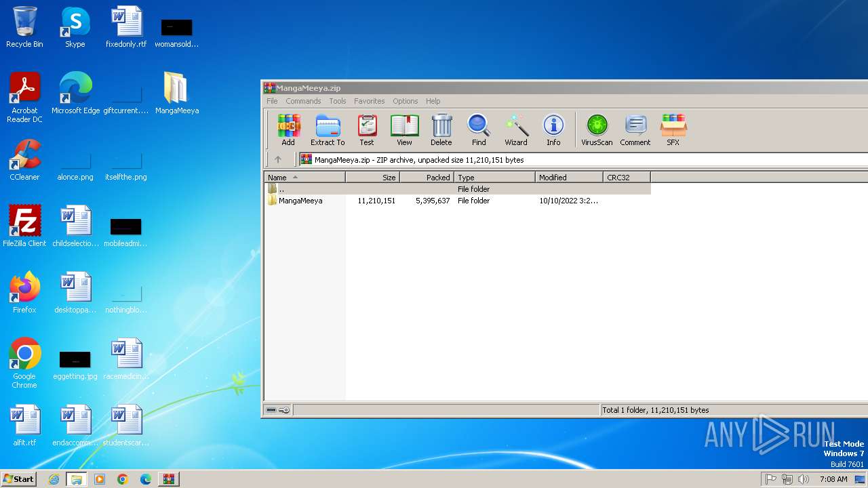Select the Microsoft Edge desktop icon
The width and height of the screenshot is (868, 488).
pyautogui.click(x=75, y=94)
